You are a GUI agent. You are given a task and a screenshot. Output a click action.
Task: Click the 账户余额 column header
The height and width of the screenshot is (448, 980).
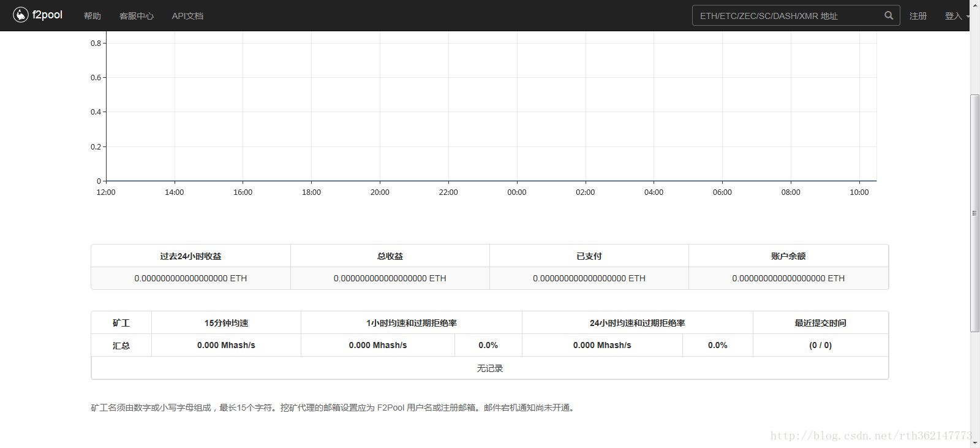tap(788, 256)
